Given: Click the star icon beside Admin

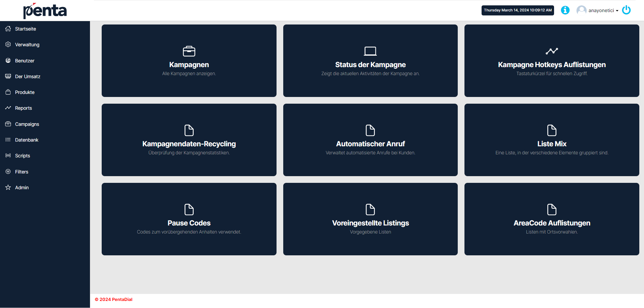Looking at the screenshot, I should (8, 188).
